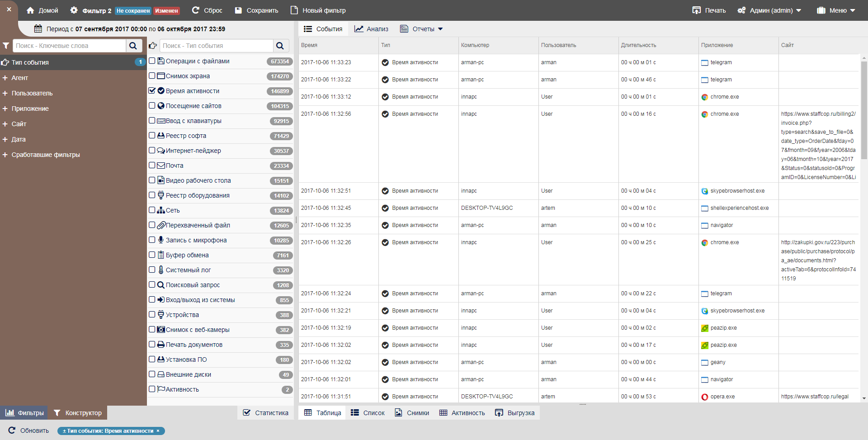This screenshot has height=440, width=868.
Task: Click the Снимки image file icon
Action: click(398, 413)
